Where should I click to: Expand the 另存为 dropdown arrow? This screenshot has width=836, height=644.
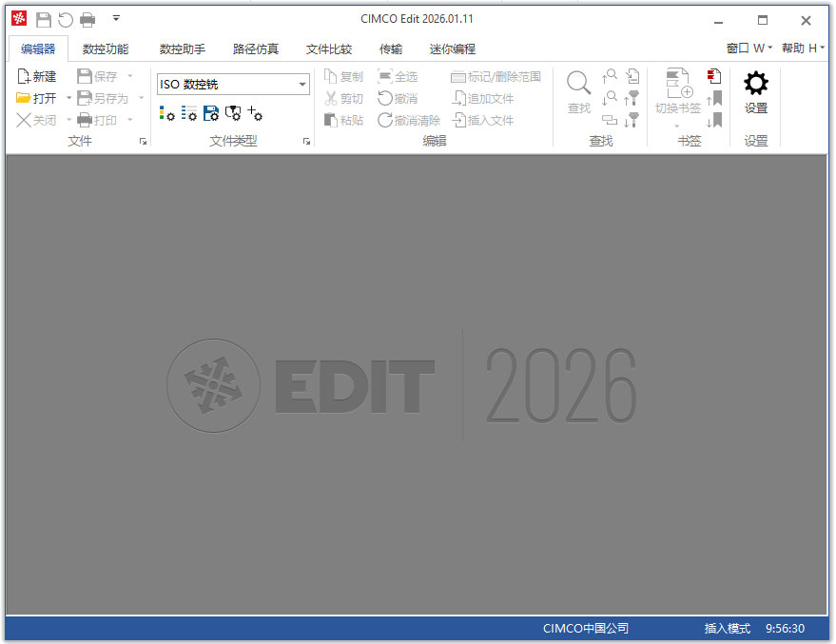[x=142, y=98]
